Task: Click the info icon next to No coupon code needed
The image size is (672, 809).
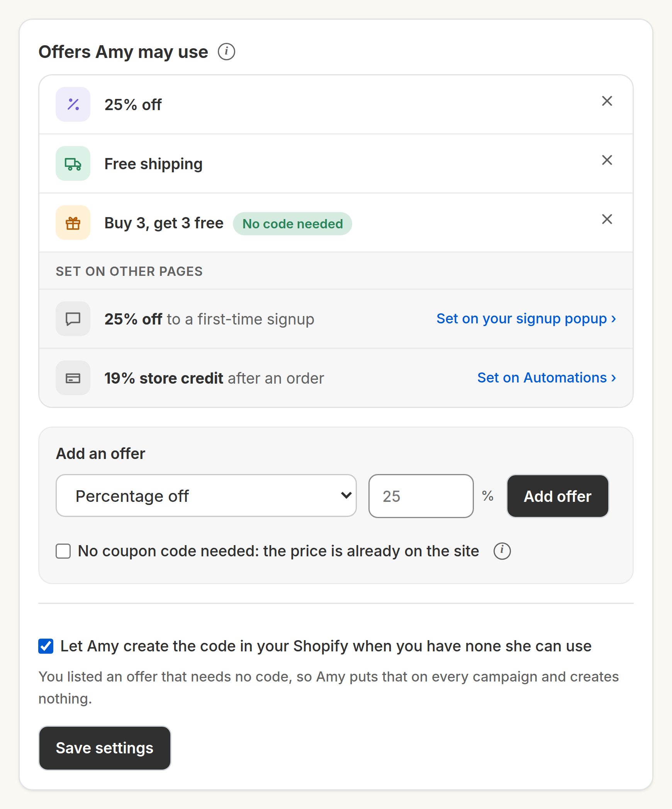Action: click(502, 551)
